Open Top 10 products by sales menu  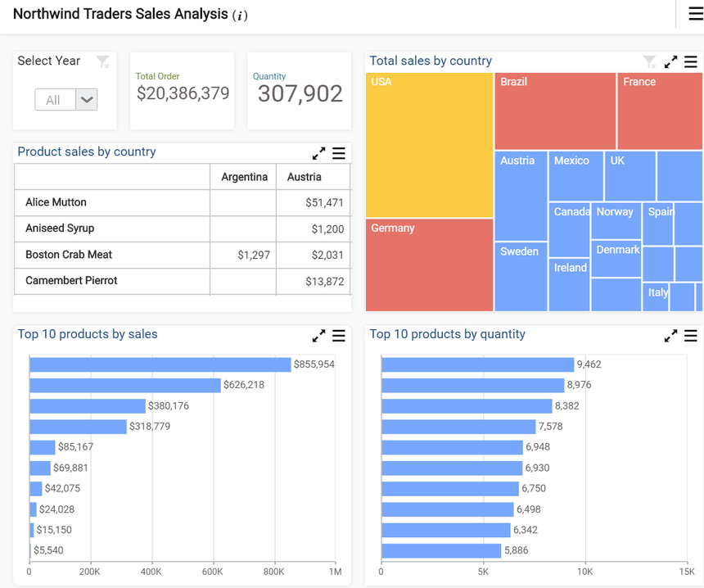[x=339, y=336]
